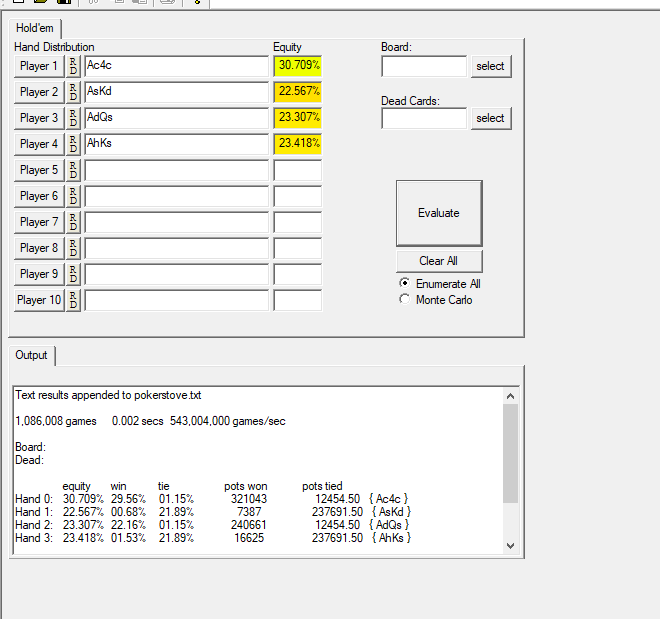This screenshot has width=660, height=619.
Task: Click the empty Player 10 hand field
Action: [176, 300]
